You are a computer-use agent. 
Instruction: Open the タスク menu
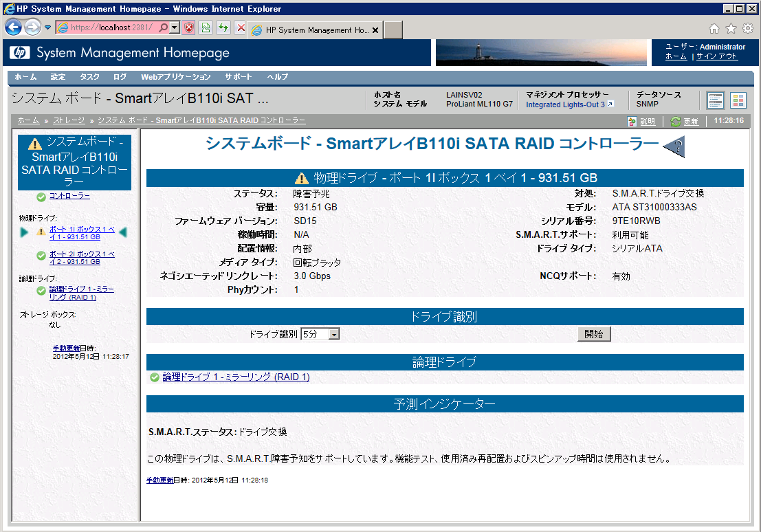pos(89,77)
